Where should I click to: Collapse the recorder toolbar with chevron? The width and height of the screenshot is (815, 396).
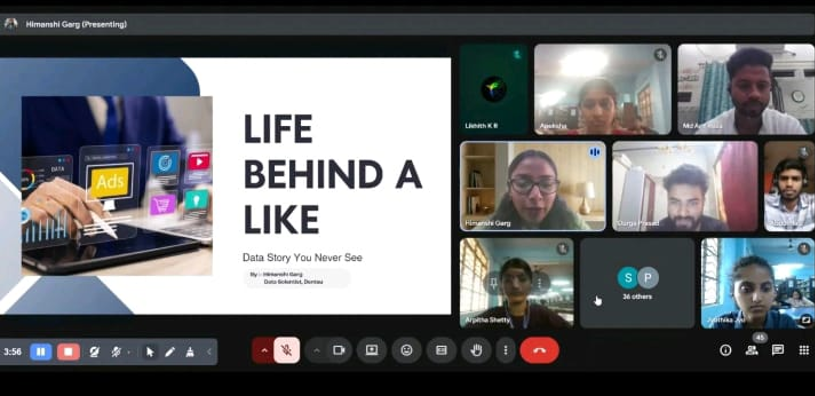(x=209, y=352)
